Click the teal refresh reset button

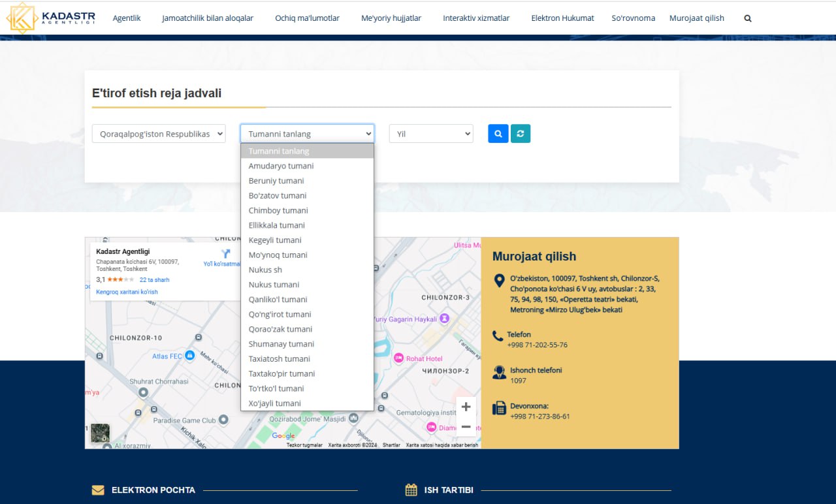click(521, 134)
